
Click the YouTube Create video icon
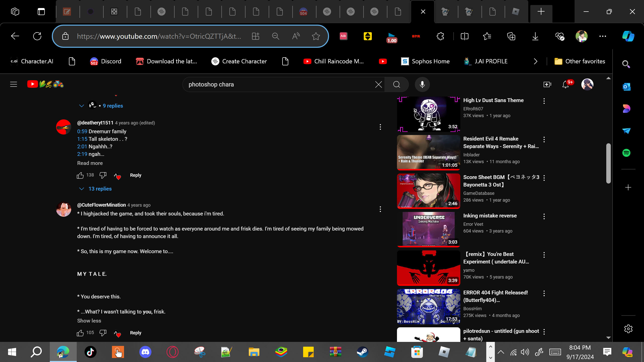coord(547,84)
